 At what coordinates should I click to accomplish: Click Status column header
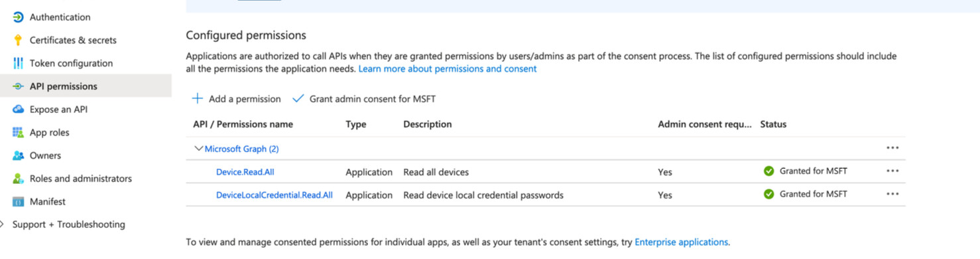774,124
